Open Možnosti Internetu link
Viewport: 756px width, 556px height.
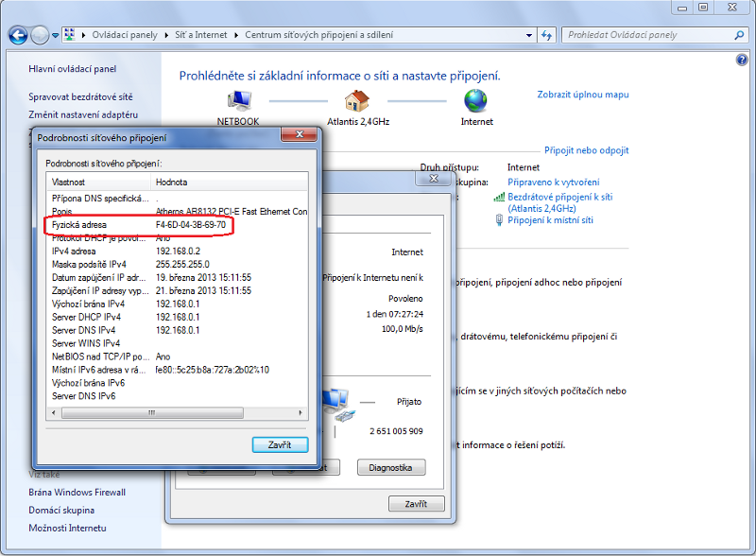tap(67, 528)
